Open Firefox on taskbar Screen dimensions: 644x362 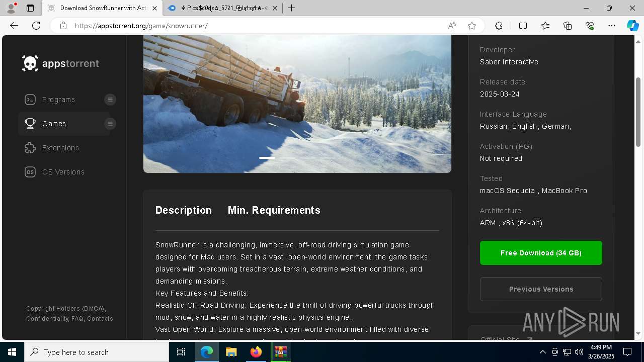coord(256,352)
